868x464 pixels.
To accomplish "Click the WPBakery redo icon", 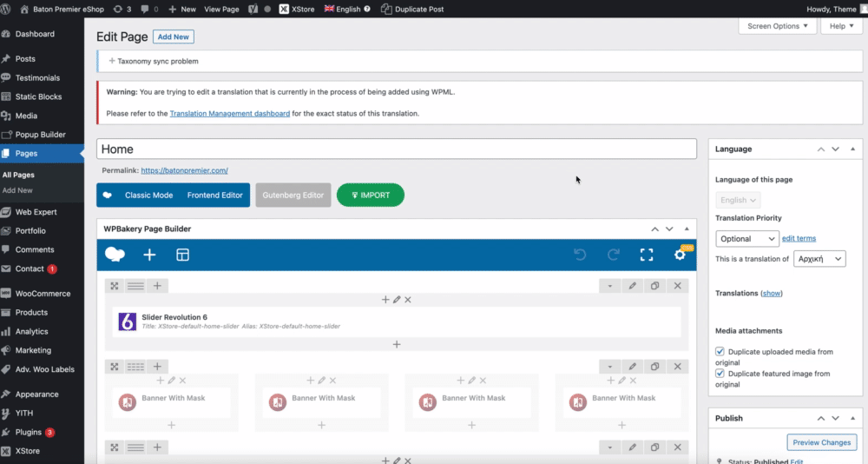I will (x=614, y=255).
